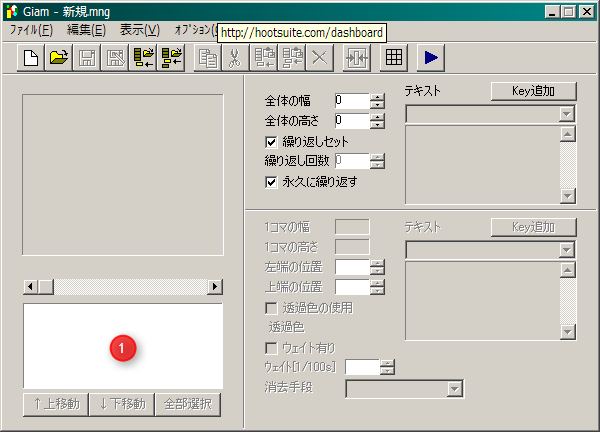Minimize the Giam window
600x432 pixels.
point(552,12)
